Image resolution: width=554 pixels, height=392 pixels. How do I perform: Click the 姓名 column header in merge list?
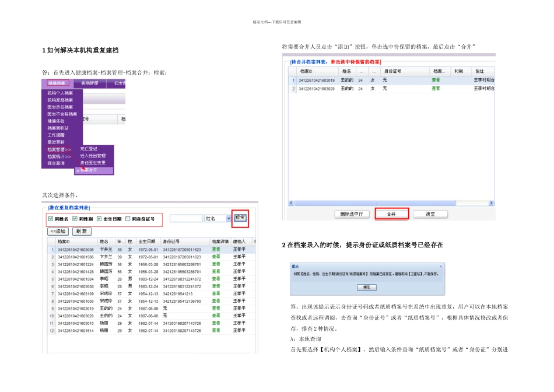pyautogui.click(x=348, y=71)
